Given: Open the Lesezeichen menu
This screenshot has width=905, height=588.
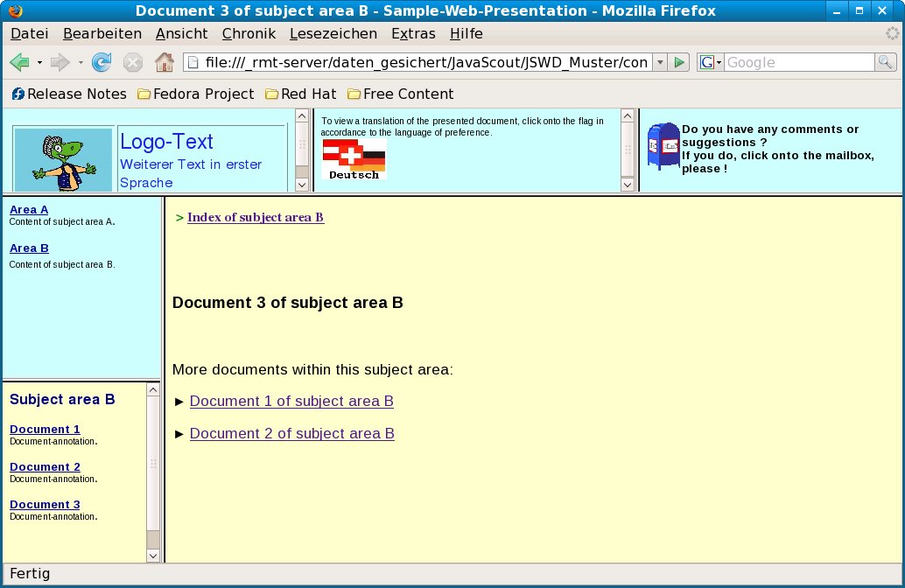Looking at the screenshot, I should tap(333, 33).
